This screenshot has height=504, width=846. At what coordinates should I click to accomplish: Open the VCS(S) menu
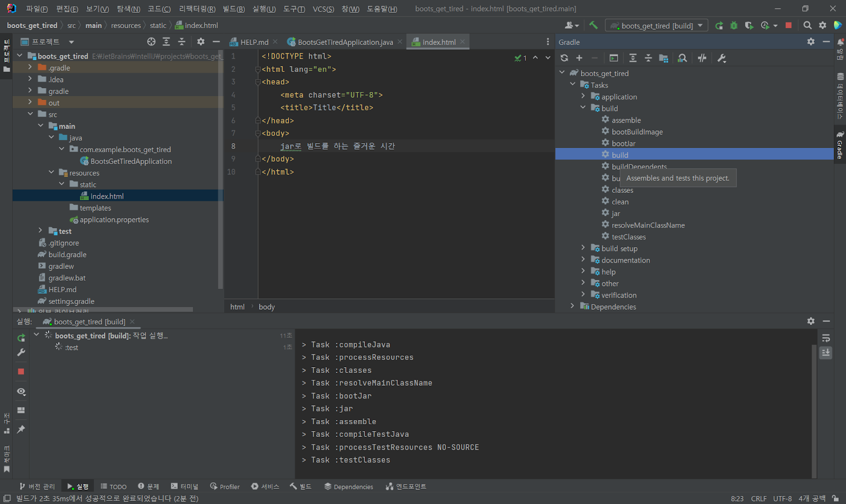[x=323, y=9]
